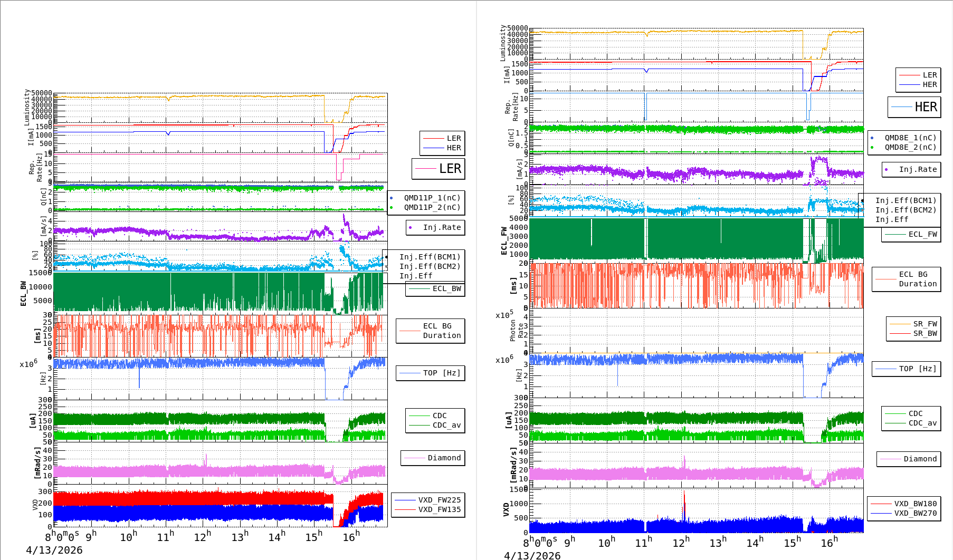Image resolution: width=953 pixels, height=560 pixels.
Task: Click the 12h tick on right time axis
Action: (x=680, y=543)
